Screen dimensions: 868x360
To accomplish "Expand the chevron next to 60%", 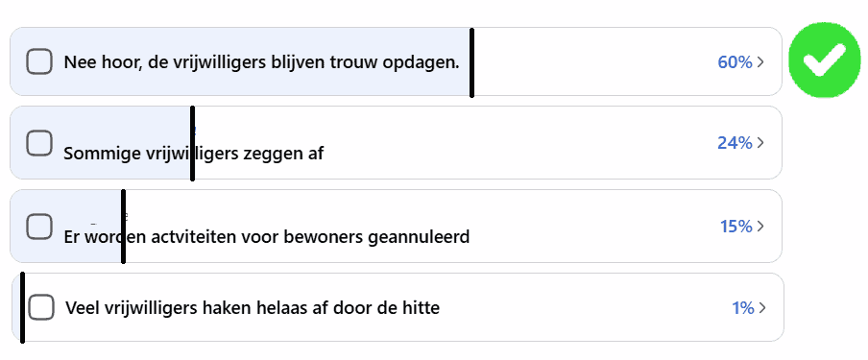I will (760, 62).
